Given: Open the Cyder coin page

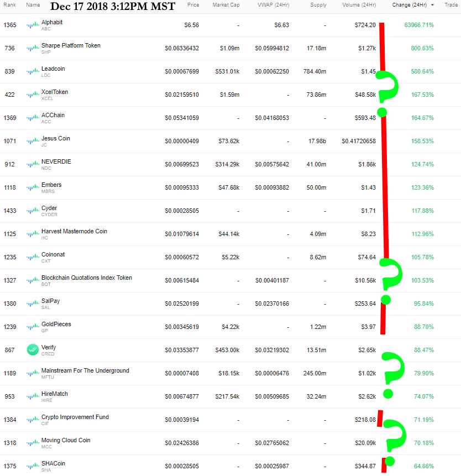Looking at the screenshot, I should tap(49, 208).
